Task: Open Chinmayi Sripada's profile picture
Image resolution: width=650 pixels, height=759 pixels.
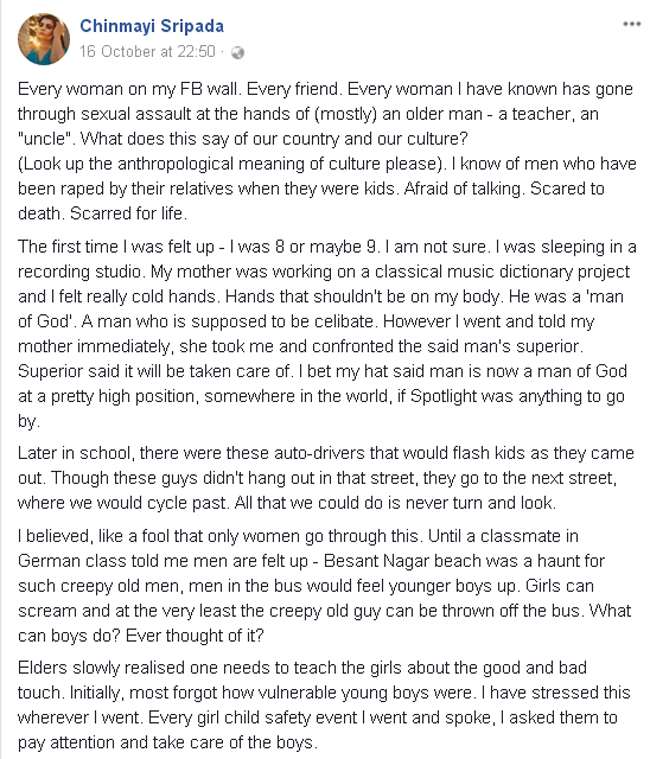Action: (x=44, y=39)
